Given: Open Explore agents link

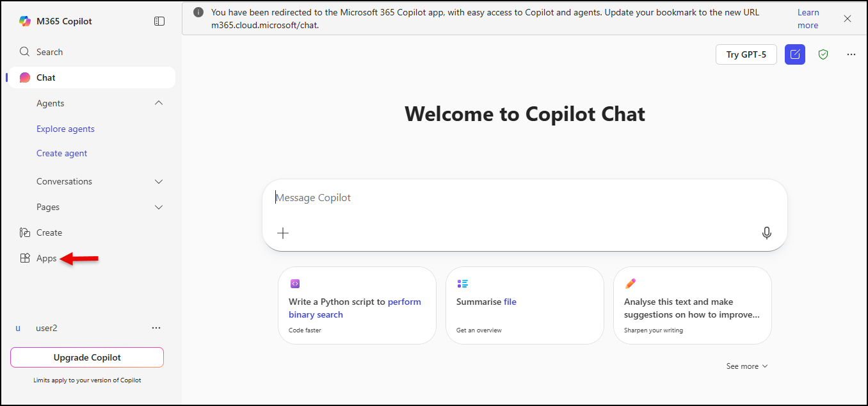Looking at the screenshot, I should tap(65, 129).
